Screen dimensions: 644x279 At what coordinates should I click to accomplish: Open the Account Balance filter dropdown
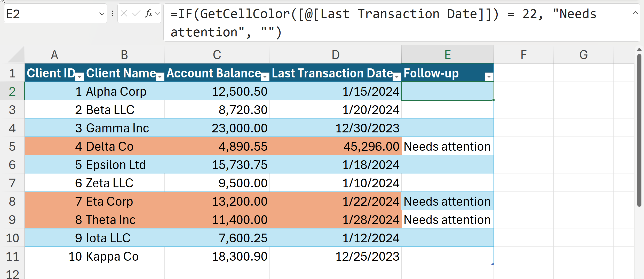click(x=265, y=77)
